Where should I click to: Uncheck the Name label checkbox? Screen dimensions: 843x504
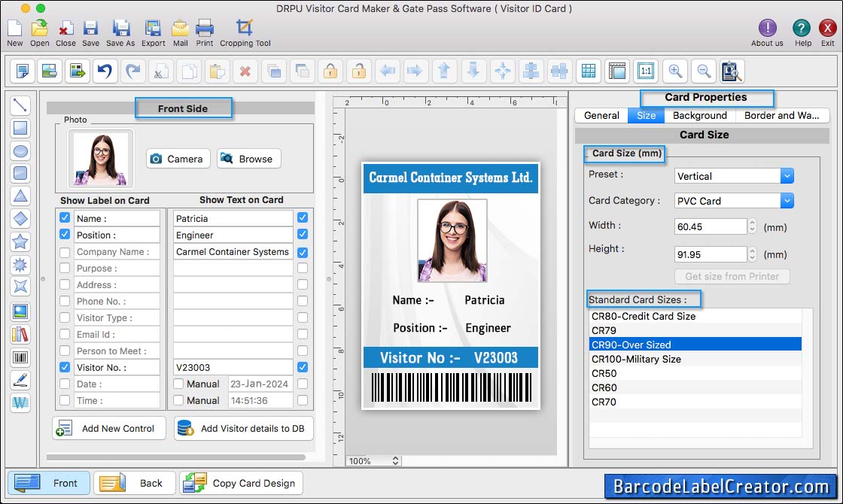65,217
